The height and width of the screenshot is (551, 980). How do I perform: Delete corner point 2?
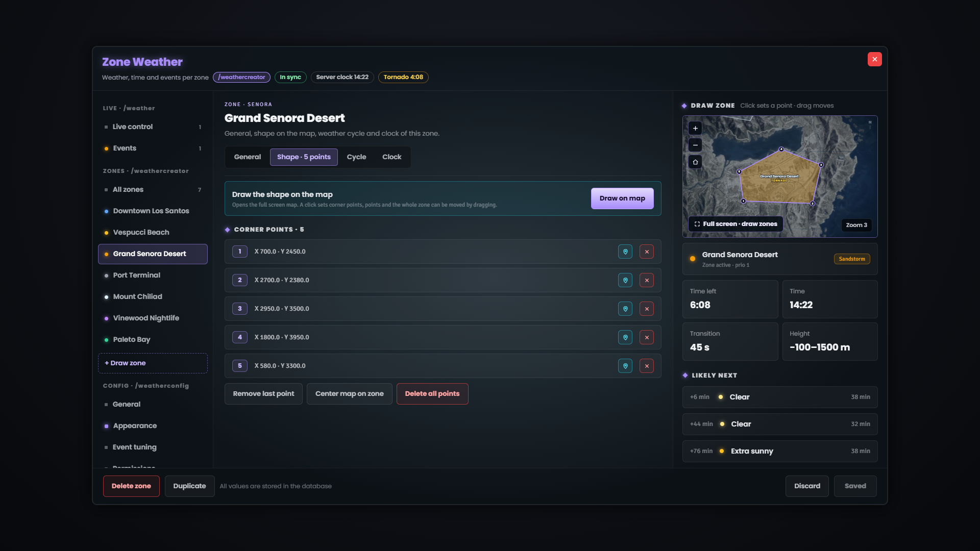(647, 280)
